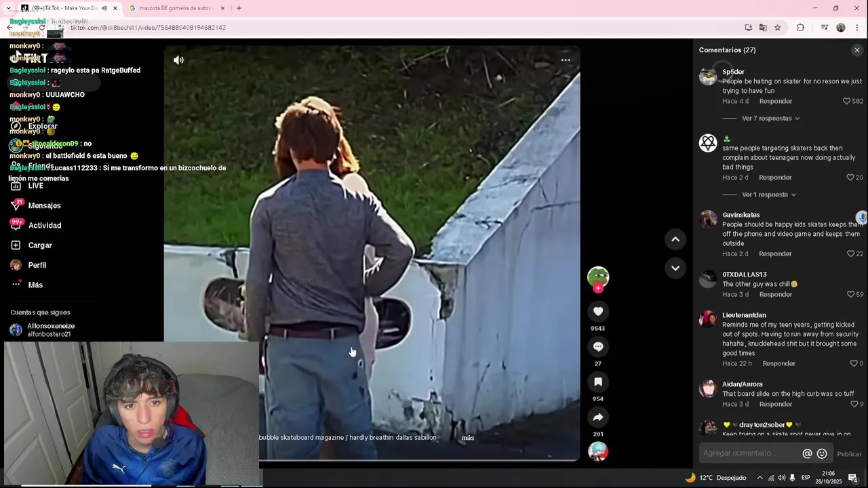Screen dimensions: 868x488
Task: Switch to 'mascota DE gomeria' Google tab
Action: [176, 8]
